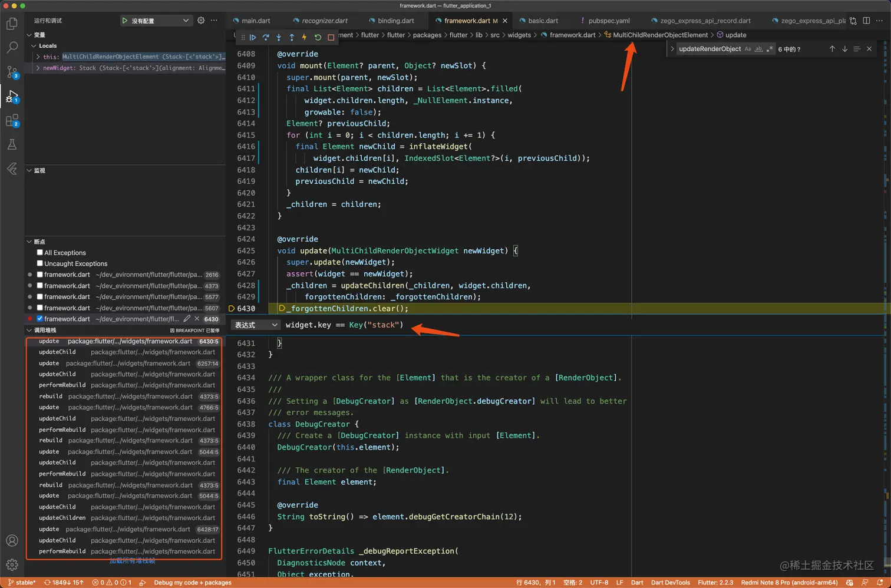This screenshot has height=588, width=891.
Task: Open launch.json with the gear icon
Action: point(201,21)
